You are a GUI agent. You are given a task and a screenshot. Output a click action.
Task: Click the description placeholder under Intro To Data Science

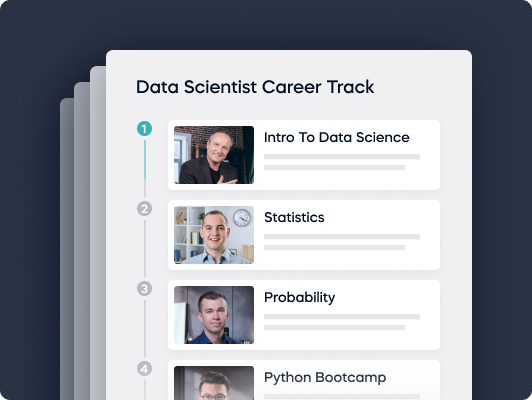tap(342, 162)
